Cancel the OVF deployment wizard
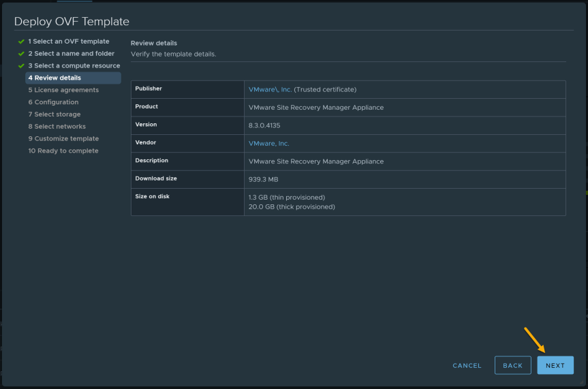Image resolution: width=588 pixels, height=389 pixels. [x=467, y=365]
